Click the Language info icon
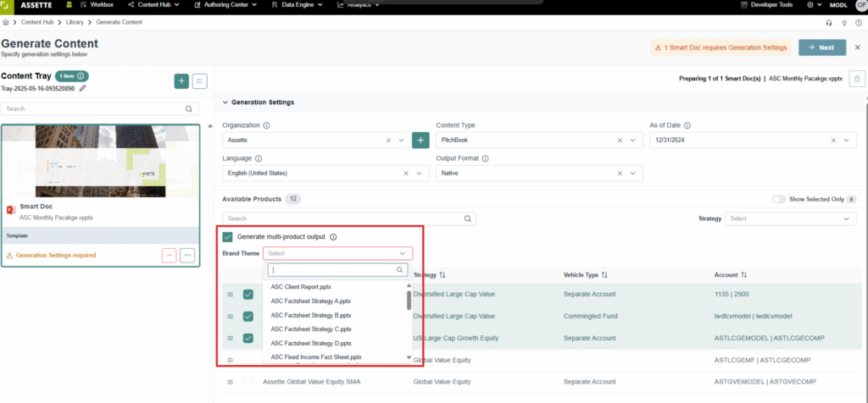 (259, 158)
